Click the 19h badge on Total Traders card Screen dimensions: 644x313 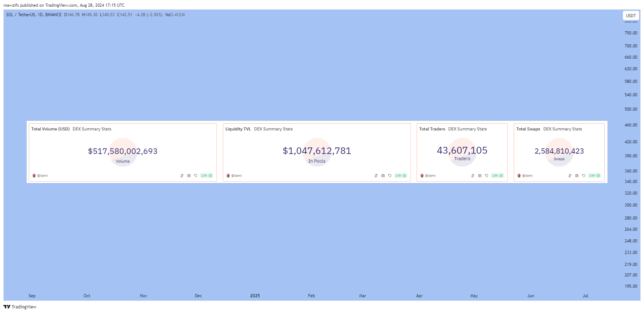(x=497, y=176)
